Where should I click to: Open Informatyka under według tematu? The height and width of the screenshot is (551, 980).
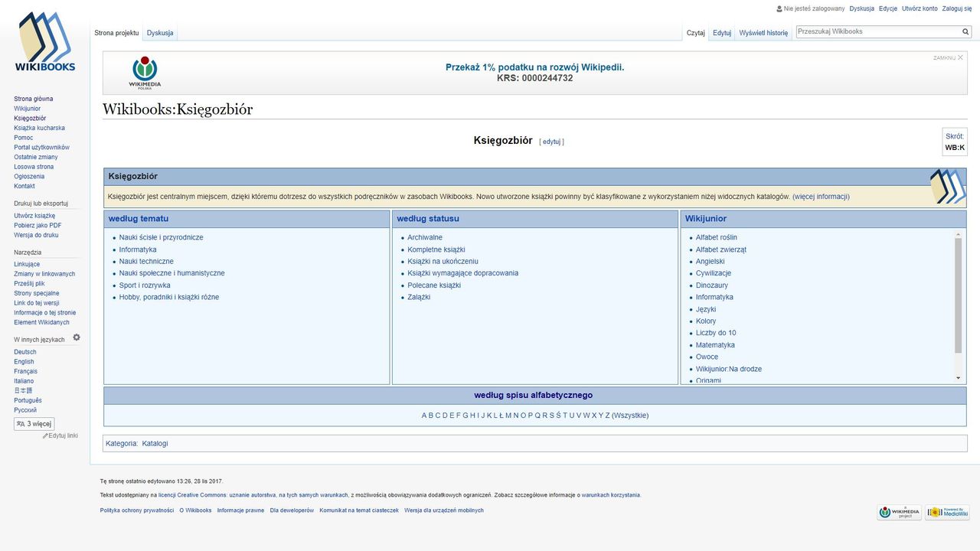[138, 249]
